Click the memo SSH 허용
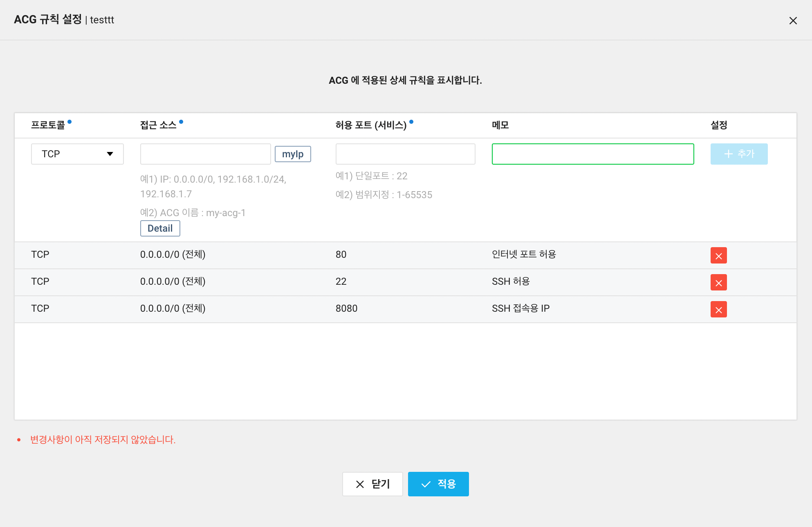Viewport: 812px width, 527px height. [511, 281]
